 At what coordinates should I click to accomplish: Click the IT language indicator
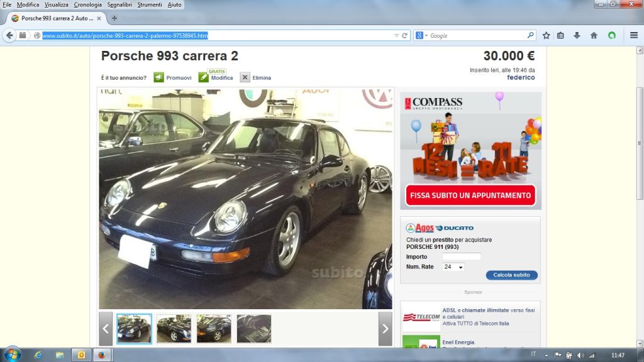pos(533,354)
